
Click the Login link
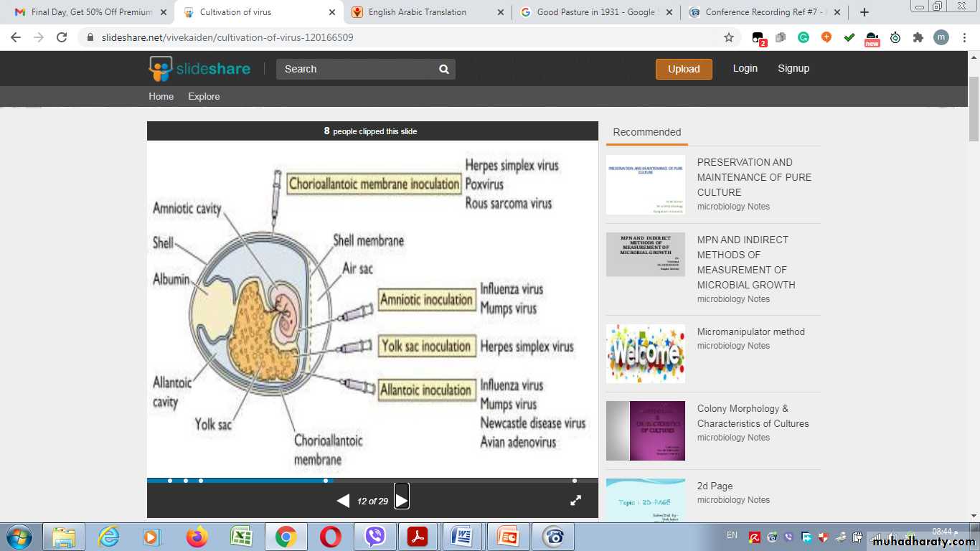tap(745, 68)
